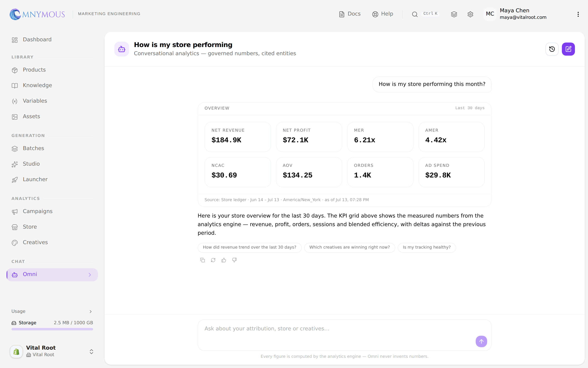
Task: Open Knowledge in the sidebar
Action: click(x=52, y=85)
